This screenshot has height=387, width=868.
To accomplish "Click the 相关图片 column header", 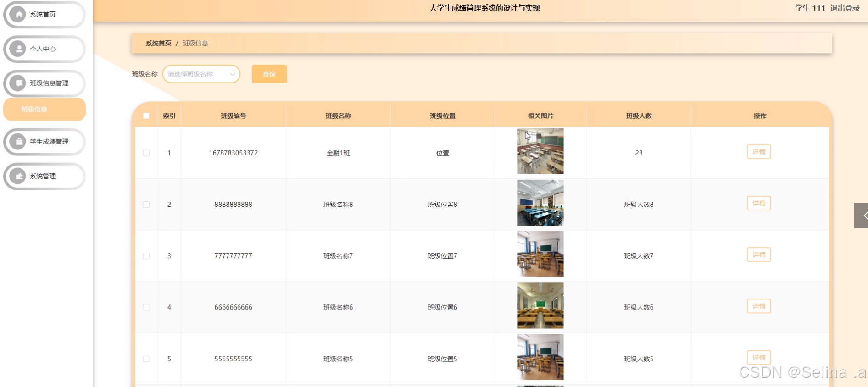I will [540, 116].
